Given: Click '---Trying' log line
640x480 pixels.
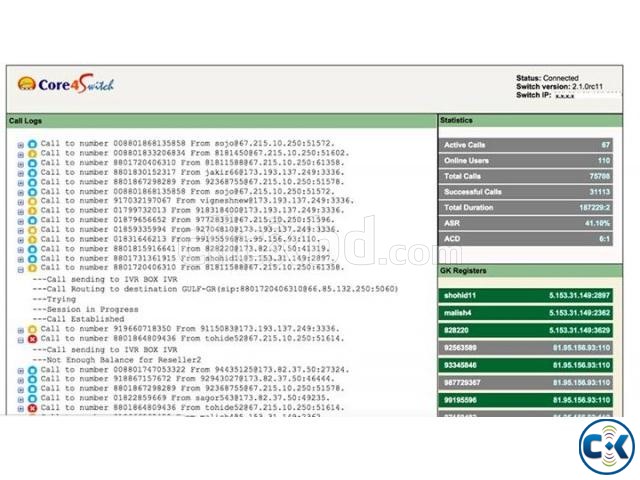Looking at the screenshot, I should [x=54, y=299].
